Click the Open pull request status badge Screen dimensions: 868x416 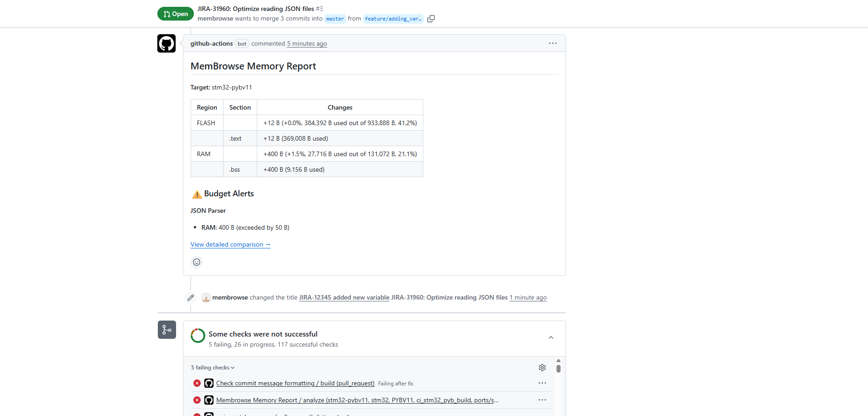point(176,14)
